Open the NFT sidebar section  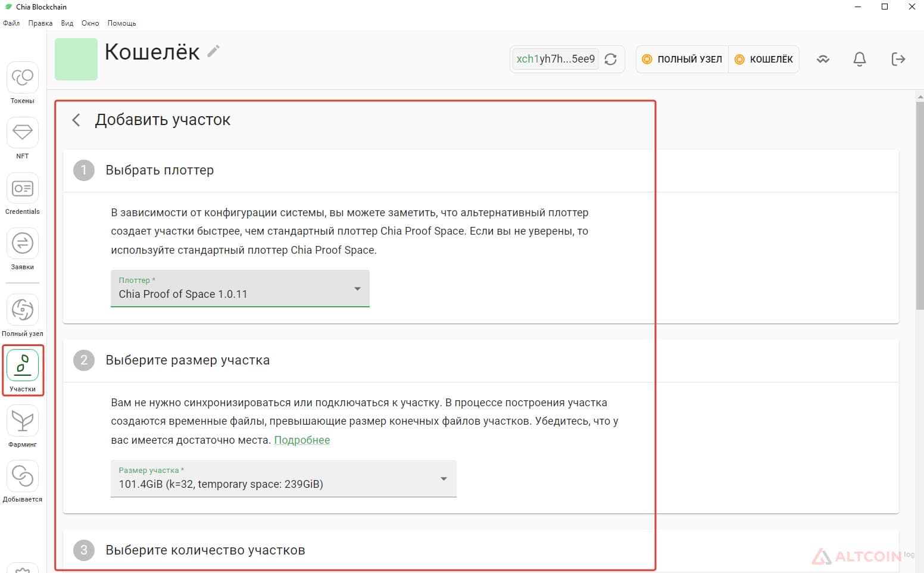pos(23,138)
